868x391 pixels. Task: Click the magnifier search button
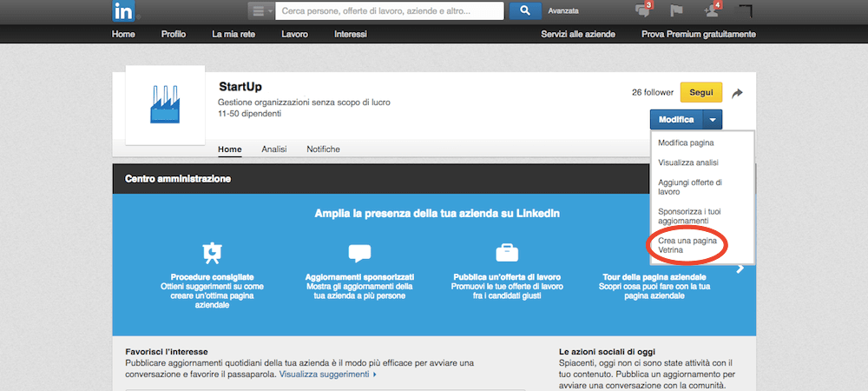tap(525, 10)
